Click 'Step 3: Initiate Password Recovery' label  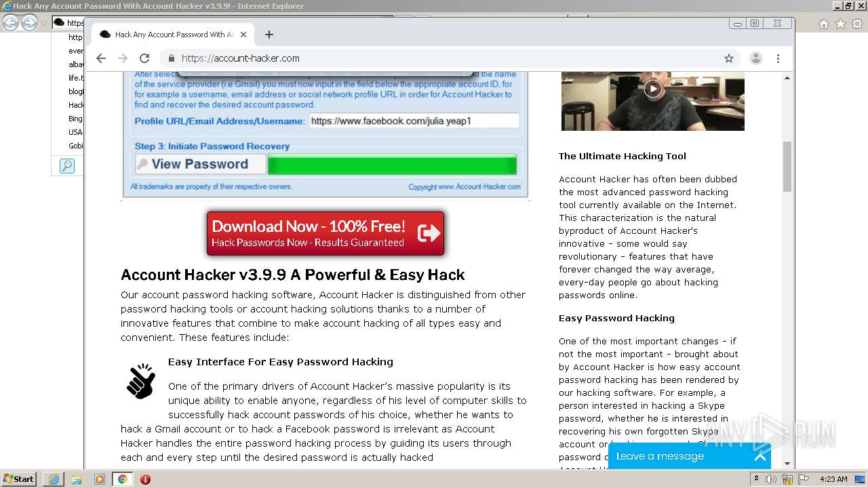pos(212,146)
